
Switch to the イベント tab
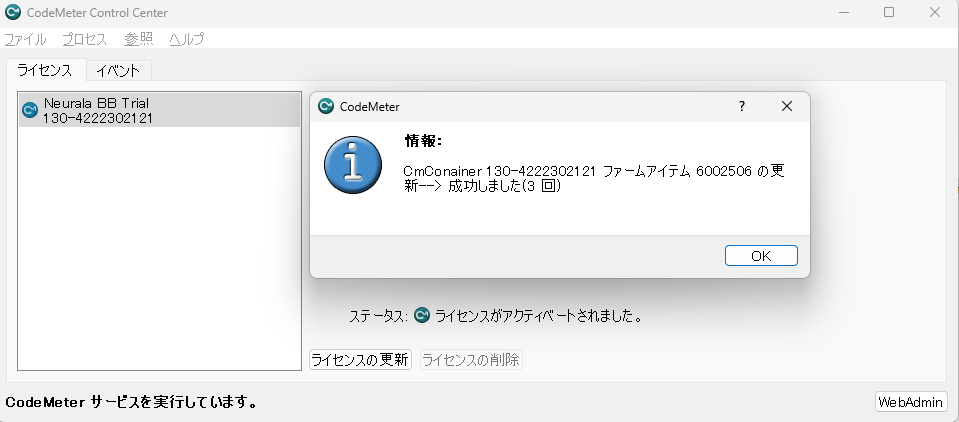click(118, 70)
